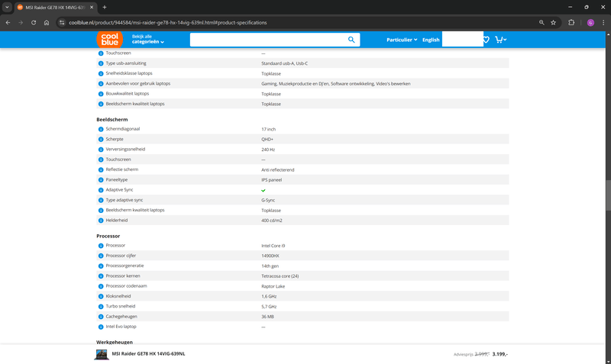This screenshot has width=611, height=364.
Task: Click the 3.199,- price
Action: pos(500,354)
